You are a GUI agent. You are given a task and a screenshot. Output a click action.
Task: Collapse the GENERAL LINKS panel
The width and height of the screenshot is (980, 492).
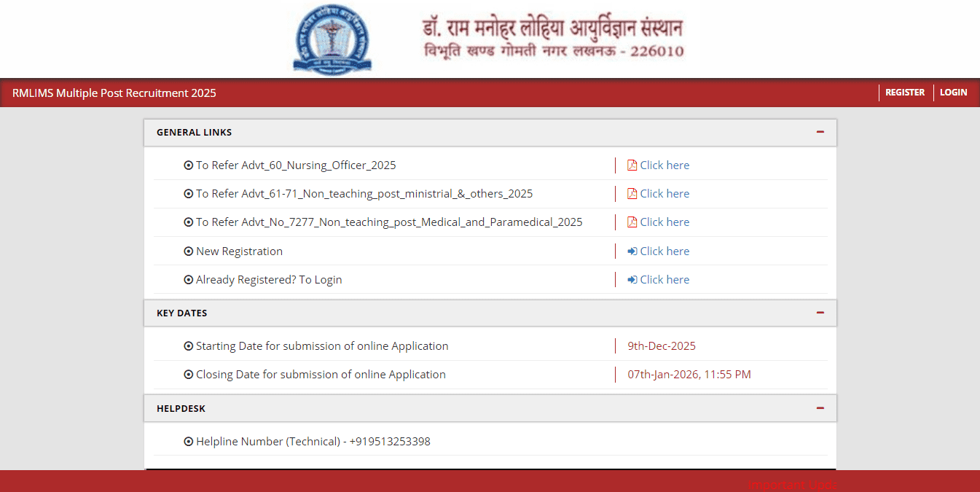click(x=820, y=132)
